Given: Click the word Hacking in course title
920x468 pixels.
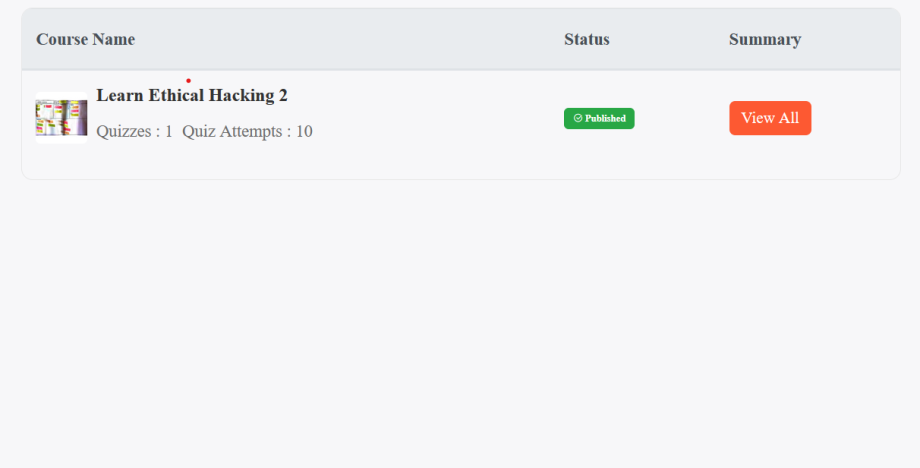Looking at the screenshot, I should coord(241,96).
